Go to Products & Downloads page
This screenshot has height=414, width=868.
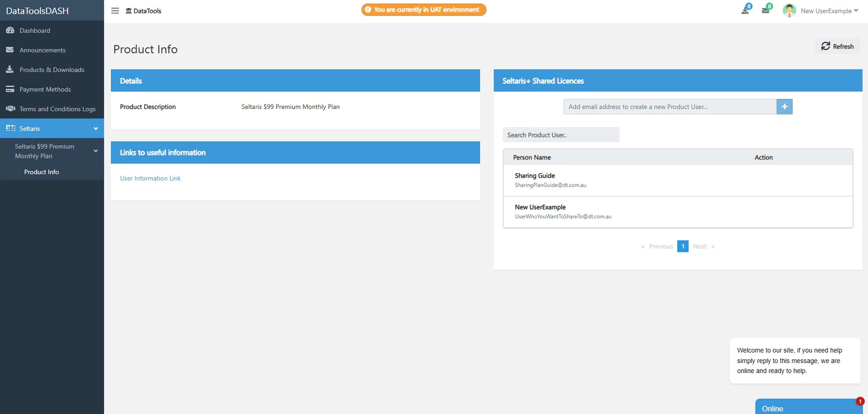tap(52, 70)
